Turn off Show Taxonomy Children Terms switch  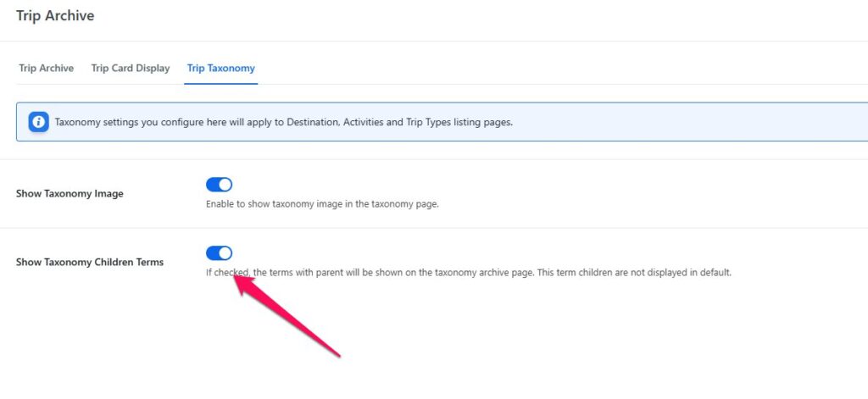tap(219, 253)
